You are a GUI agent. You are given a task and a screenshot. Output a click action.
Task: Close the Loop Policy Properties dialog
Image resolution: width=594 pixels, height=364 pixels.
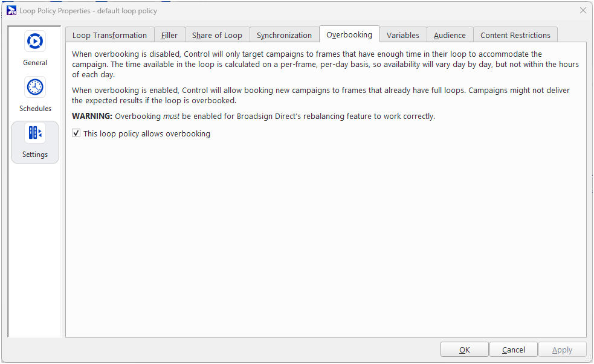click(x=583, y=10)
